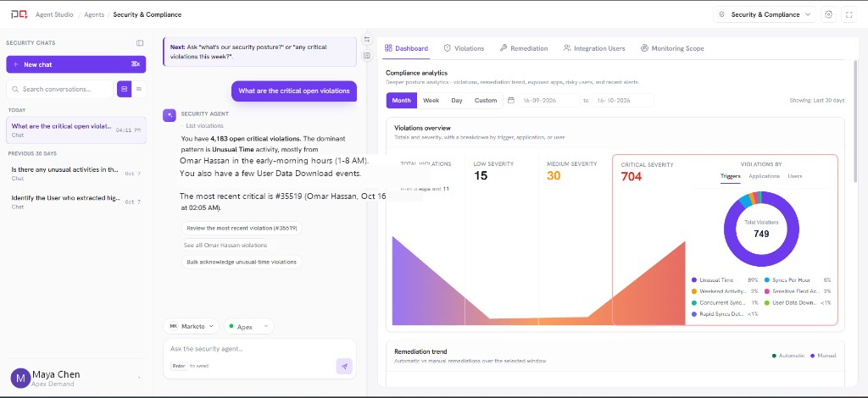Click the end date field 16-10-2026
The image size is (868, 398).
pos(622,101)
